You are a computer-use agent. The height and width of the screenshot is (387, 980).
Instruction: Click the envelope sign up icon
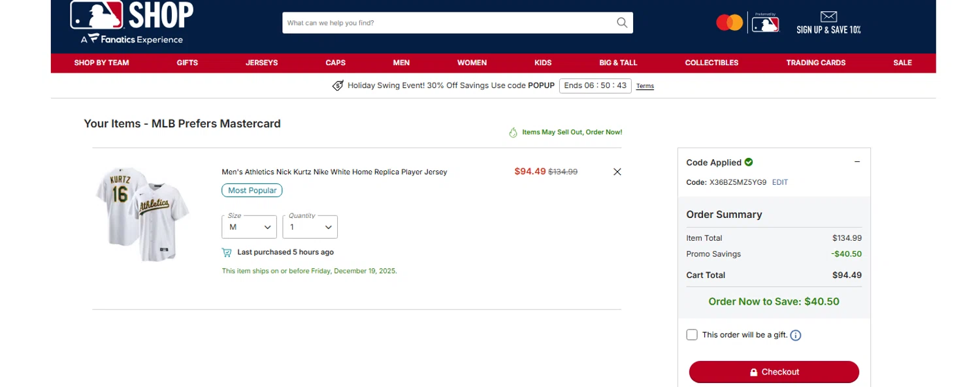[x=828, y=17]
